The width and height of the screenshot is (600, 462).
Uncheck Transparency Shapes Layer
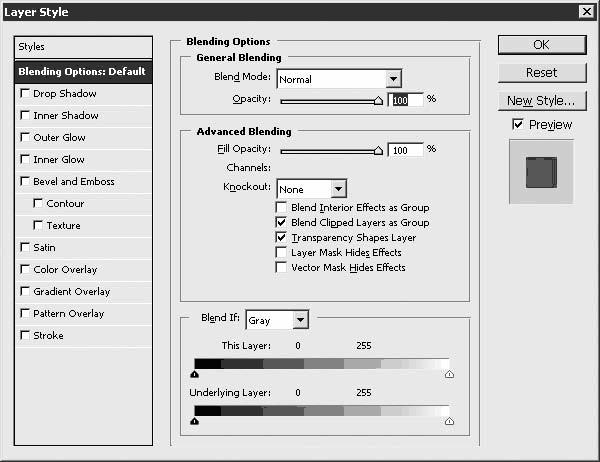pos(281,237)
